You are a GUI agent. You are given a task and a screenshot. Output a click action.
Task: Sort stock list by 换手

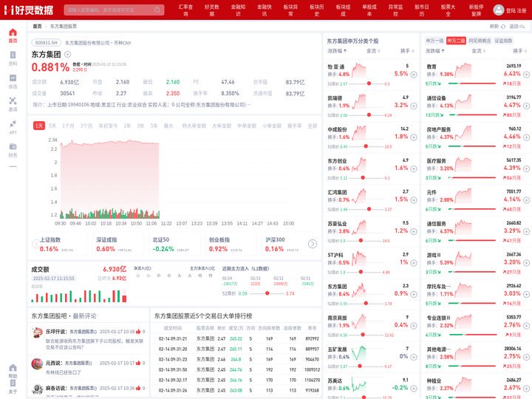pos(407,51)
